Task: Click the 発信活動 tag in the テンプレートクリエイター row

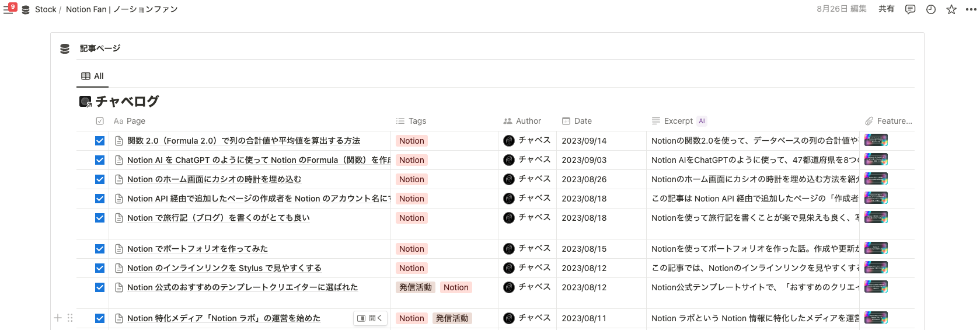Action: (416, 287)
